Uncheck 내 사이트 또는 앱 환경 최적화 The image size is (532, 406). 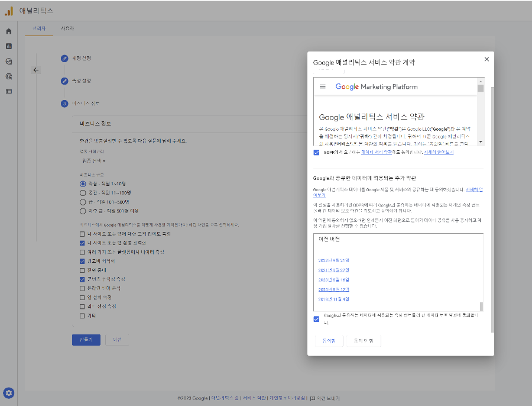82,243
